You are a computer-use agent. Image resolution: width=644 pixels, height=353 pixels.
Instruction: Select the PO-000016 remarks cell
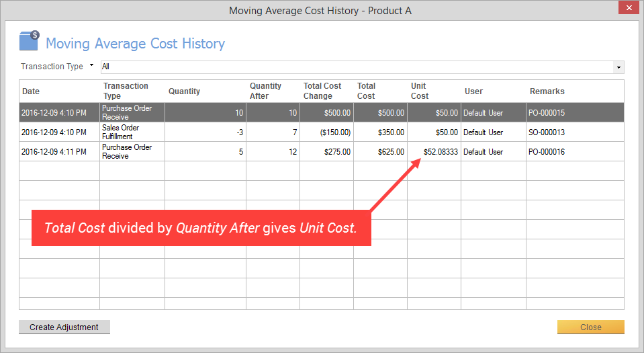click(x=575, y=152)
